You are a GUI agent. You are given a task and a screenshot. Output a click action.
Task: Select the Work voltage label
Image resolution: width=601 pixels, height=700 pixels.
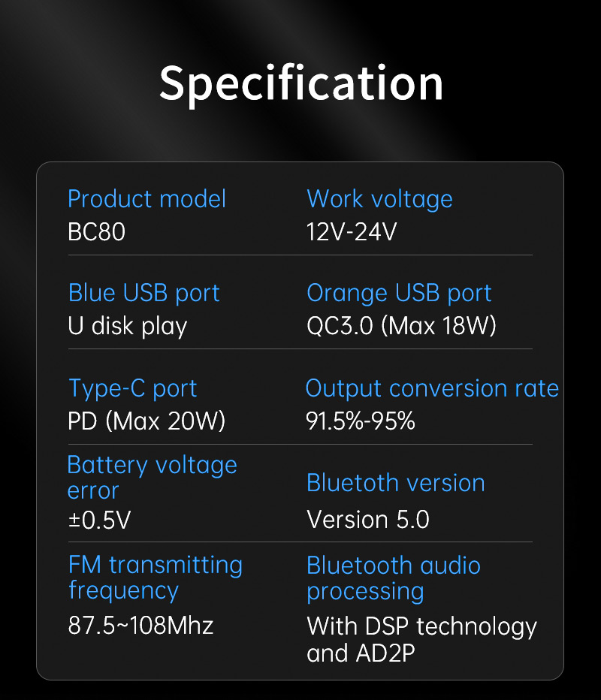click(379, 199)
